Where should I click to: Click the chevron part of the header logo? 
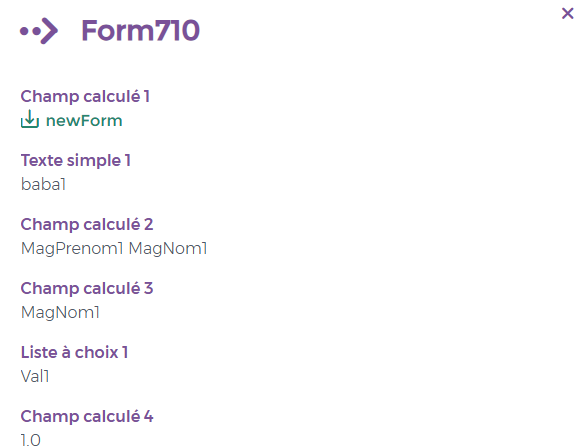click(49, 31)
